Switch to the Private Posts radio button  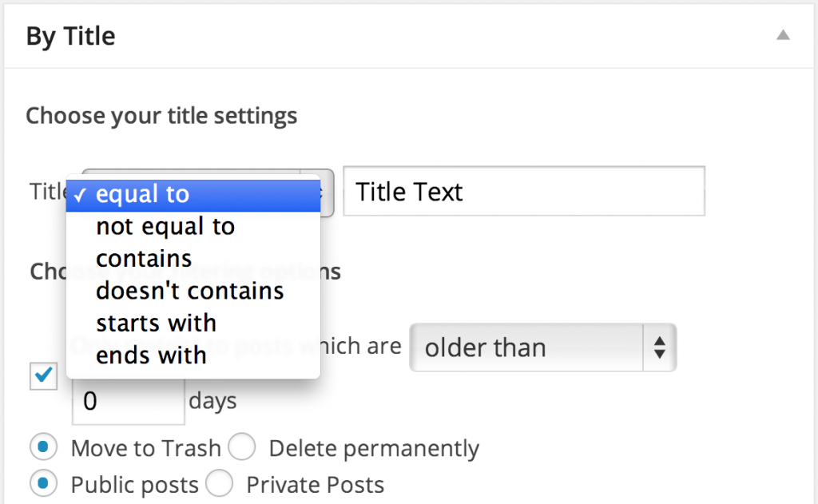[x=220, y=484]
